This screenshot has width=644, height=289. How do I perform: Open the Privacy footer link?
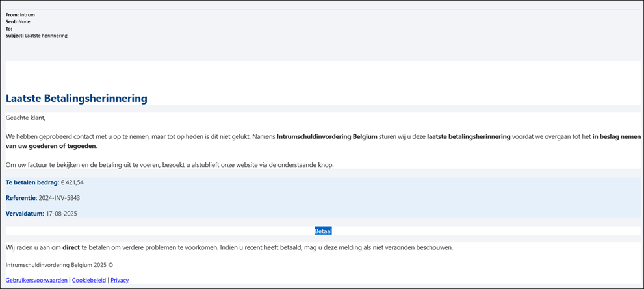(x=120, y=280)
